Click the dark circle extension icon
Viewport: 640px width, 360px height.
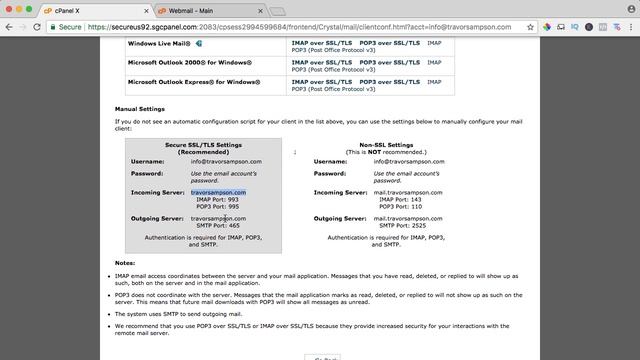589,27
